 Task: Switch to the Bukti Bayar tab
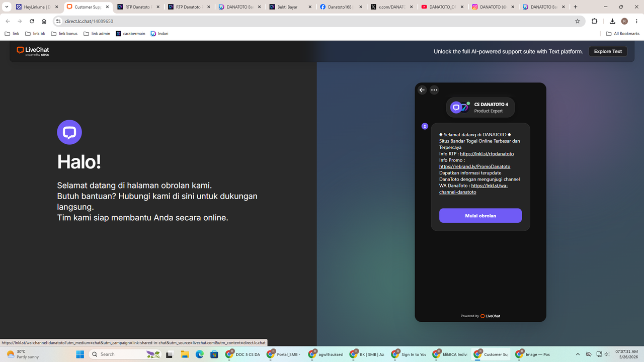tap(290, 7)
